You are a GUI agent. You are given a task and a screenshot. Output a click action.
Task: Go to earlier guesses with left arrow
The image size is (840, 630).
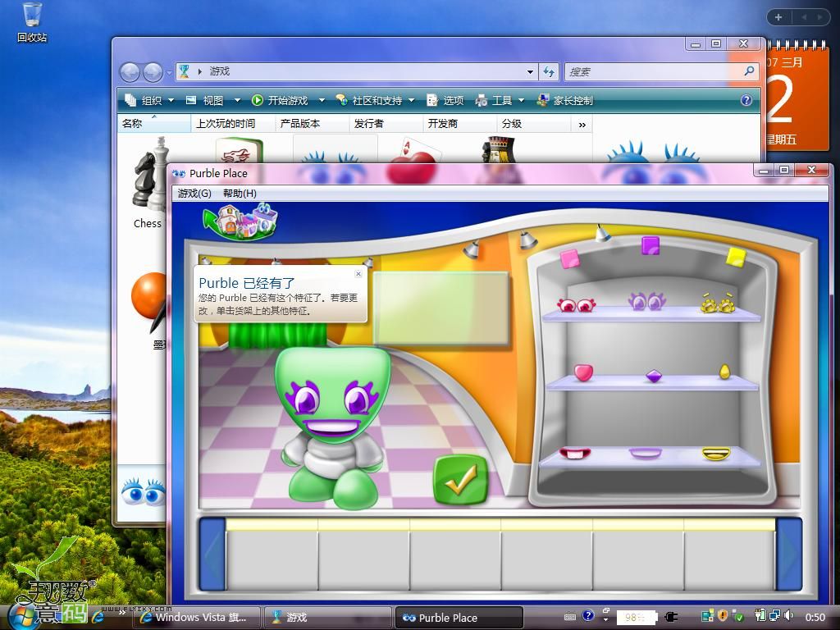click(212, 554)
